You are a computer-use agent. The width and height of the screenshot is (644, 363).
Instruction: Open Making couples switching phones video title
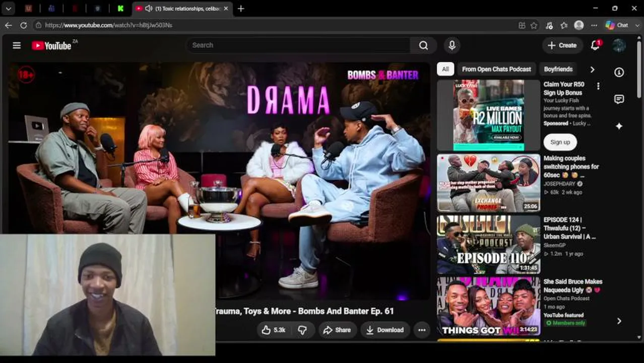(571, 166)
